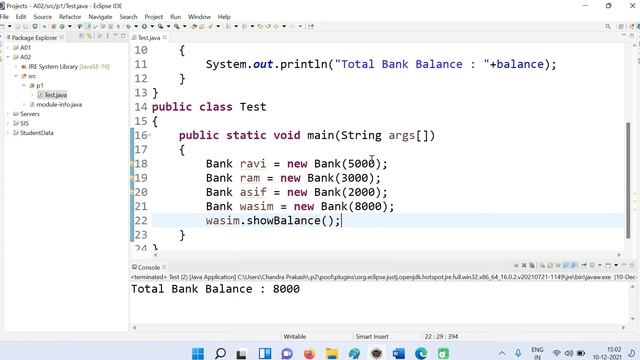Open the Debug button dropdown arrow
This screenshot has width=640, height=360.
click(x=136, y=27)
